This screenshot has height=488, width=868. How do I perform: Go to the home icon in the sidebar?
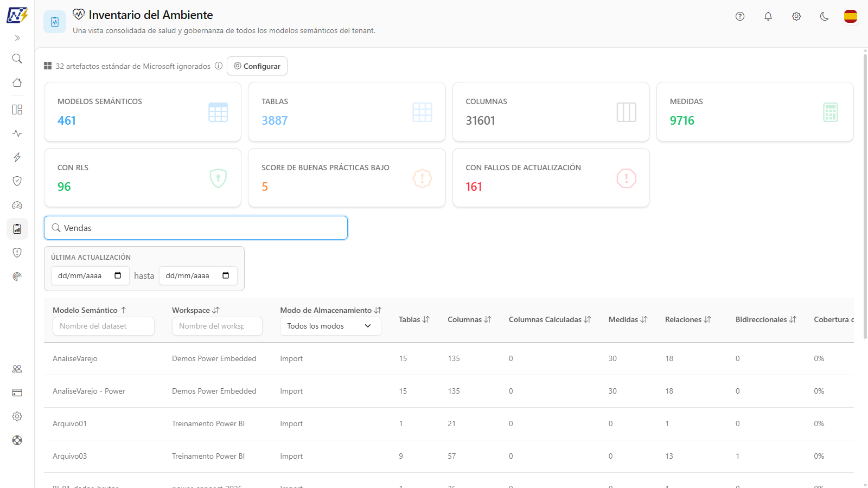pyautogui.click(x=17, y=82)
